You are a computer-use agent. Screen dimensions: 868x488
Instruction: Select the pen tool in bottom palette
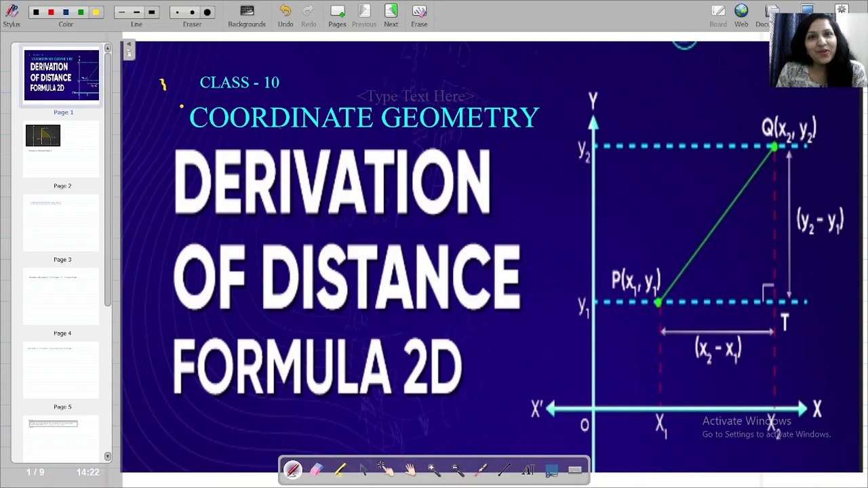[x=293, y=469]
